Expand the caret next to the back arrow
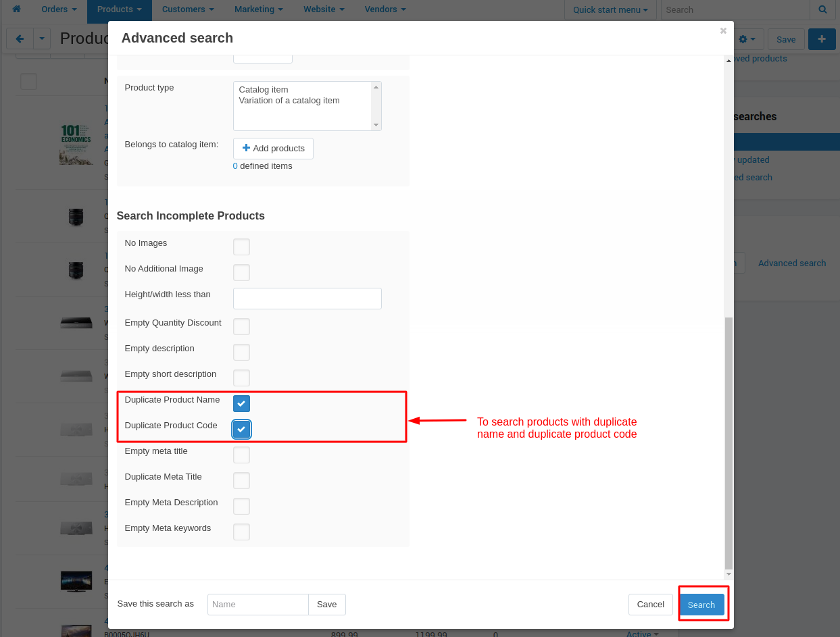Screen dimensions: 840x637 (x=42, y=39)
